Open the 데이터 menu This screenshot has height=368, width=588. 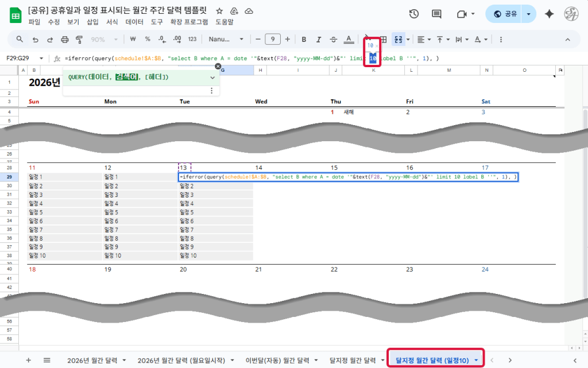134,22
